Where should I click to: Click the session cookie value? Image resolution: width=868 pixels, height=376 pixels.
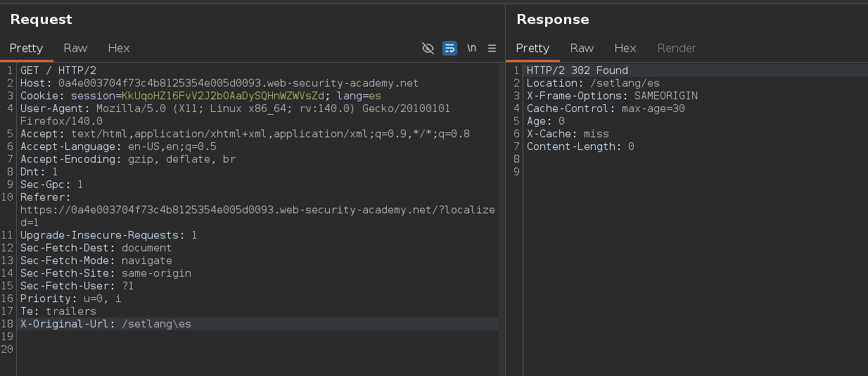tap(223, 96)
